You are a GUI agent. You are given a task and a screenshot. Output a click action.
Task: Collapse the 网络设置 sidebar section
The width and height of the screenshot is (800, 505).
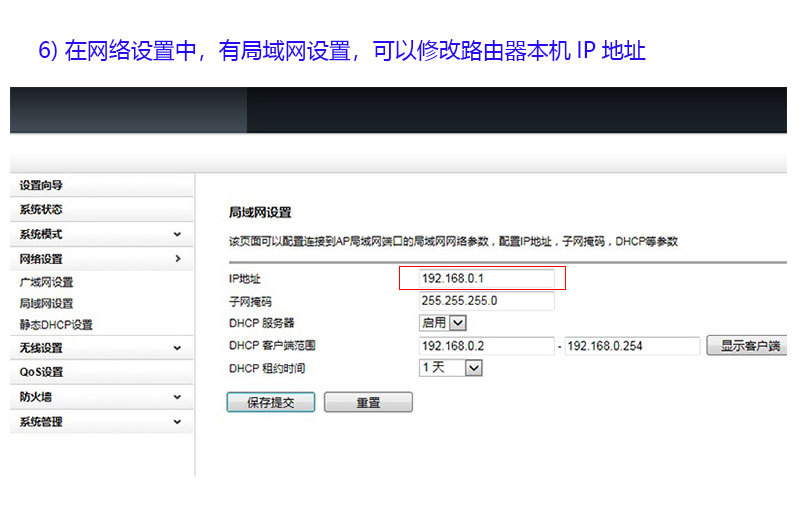point(100,259)
